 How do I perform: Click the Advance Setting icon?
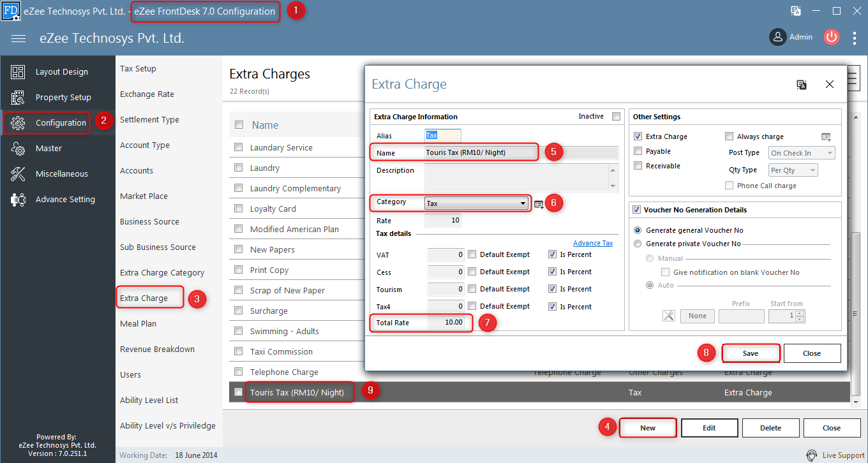18,200
